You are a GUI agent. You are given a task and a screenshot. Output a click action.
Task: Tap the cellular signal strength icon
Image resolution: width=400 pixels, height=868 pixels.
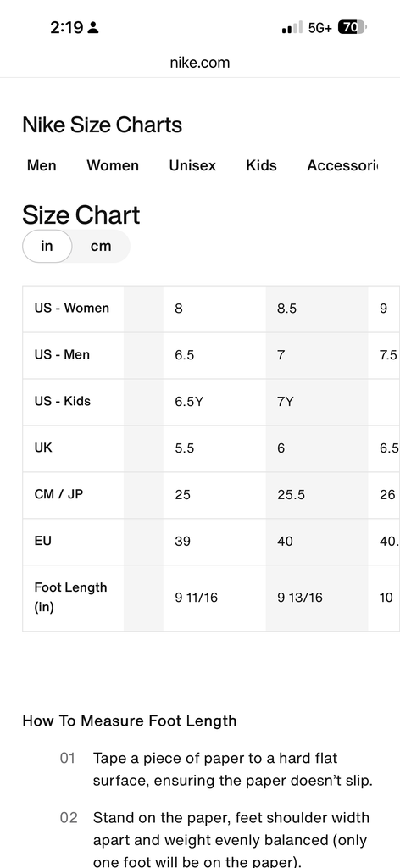[x=292, y=27]
